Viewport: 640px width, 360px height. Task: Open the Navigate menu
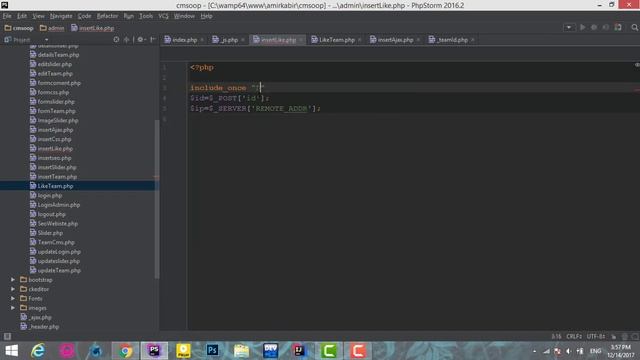(x=61, y=16)
